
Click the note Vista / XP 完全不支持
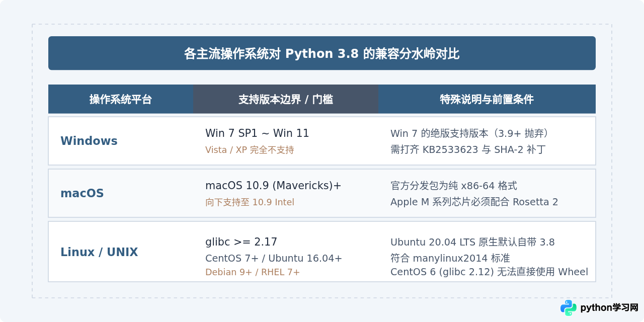(x=250, y=150)
